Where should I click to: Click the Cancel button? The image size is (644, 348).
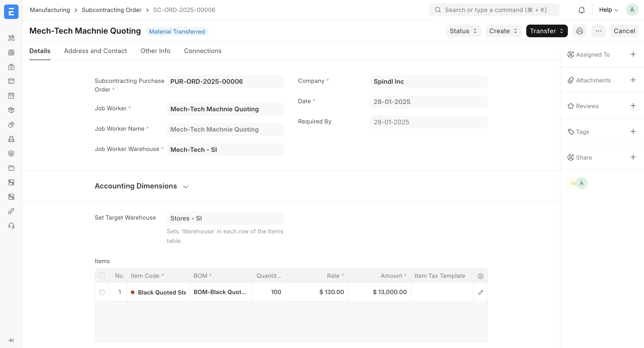click(624, 31)
